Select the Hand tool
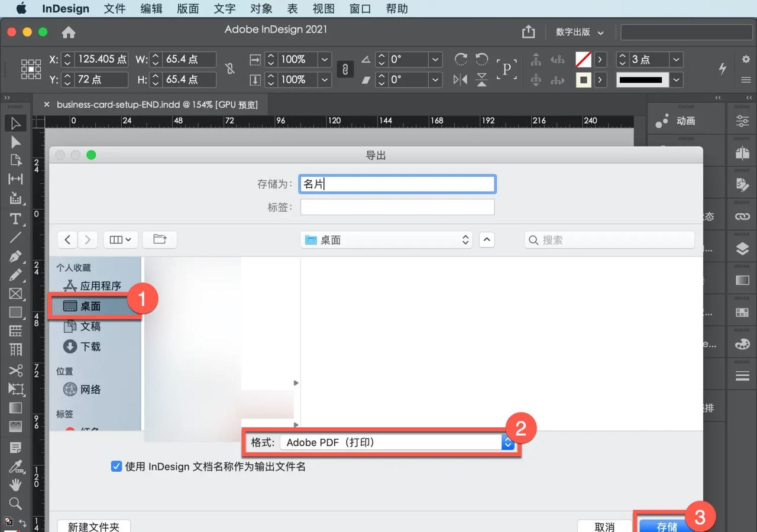Image resolution: width=757 pixels, height=532 pixels. pos(15,485)
